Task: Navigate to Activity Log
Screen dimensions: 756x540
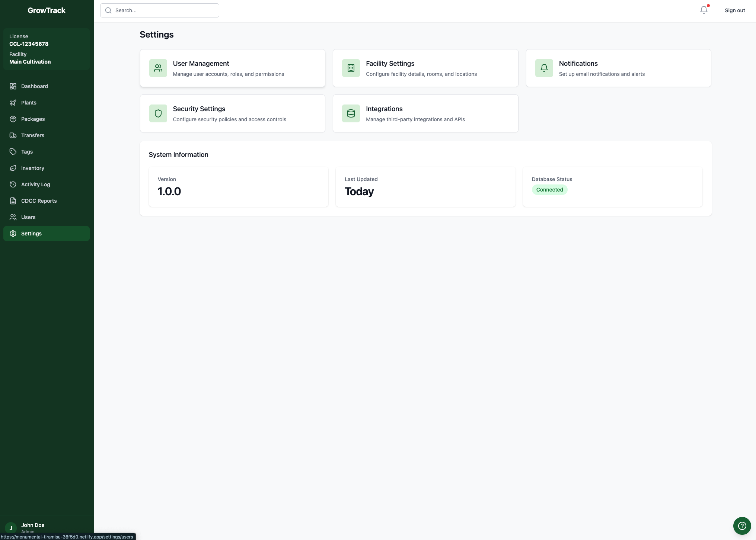Action: tap(35, 184)
